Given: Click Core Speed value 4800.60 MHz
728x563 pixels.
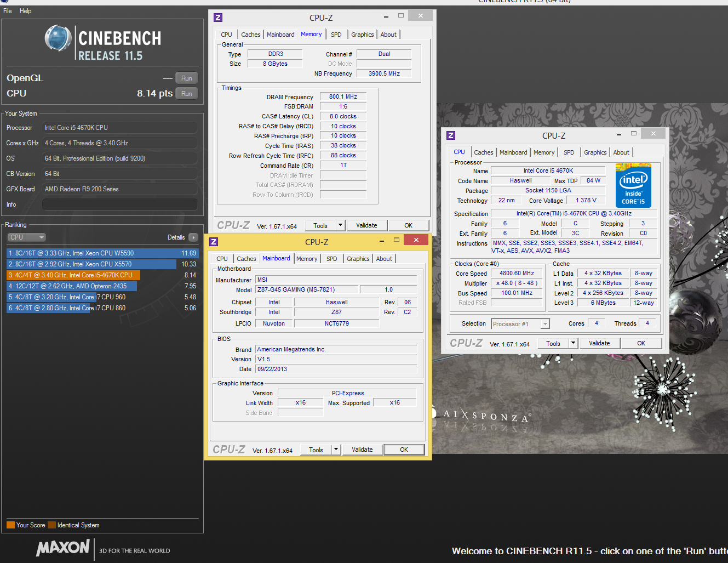Looking at the screenshot, I should (x=517, y=274).
